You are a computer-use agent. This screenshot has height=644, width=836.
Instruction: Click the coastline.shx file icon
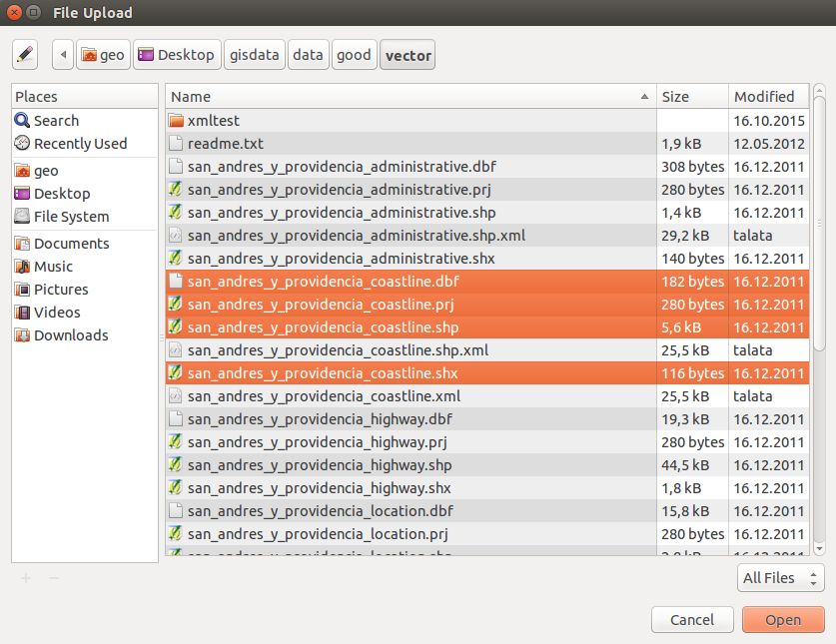click(x=176, y=372)
